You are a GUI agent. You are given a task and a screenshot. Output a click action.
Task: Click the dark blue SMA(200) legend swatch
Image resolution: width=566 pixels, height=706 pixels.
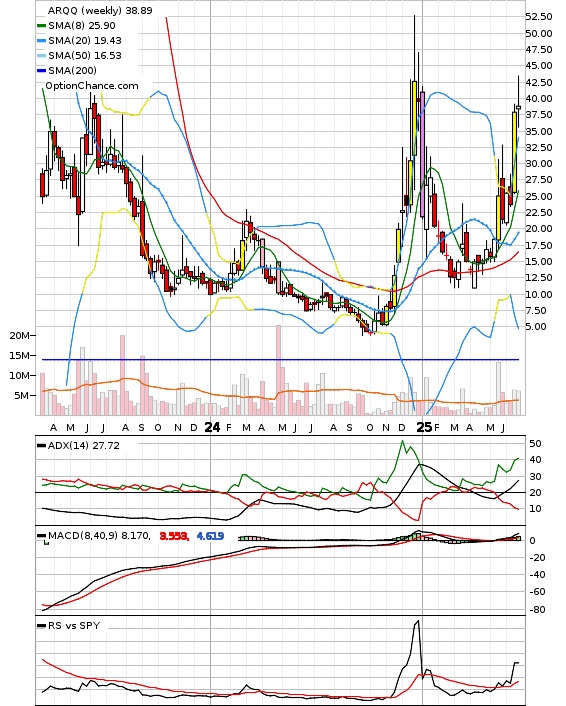click(41, 71)
